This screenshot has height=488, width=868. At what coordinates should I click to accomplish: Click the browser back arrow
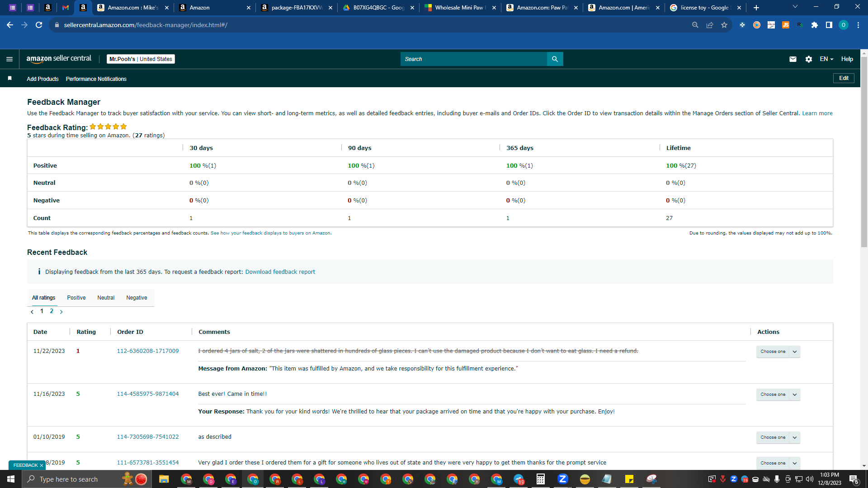(x=10, y=25)
